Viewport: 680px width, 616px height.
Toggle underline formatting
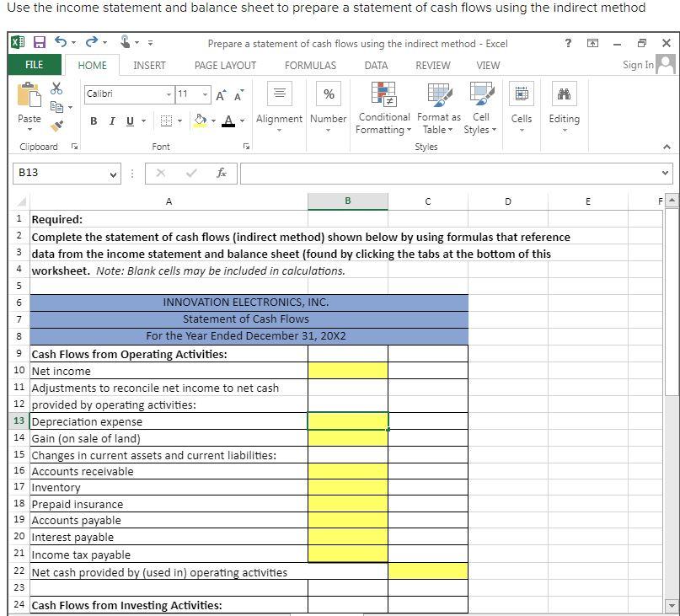click(130, 121)
